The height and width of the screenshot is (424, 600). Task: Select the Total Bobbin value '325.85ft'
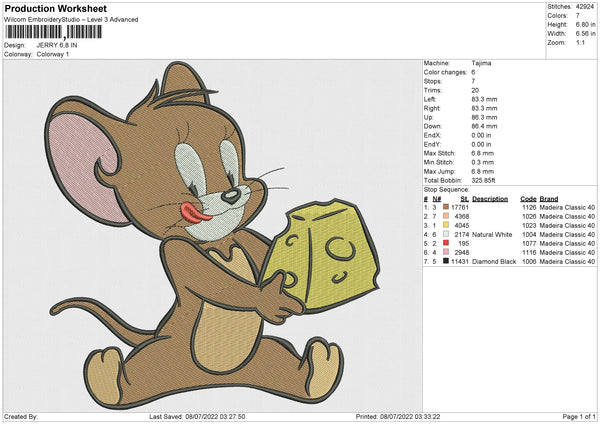484,180
